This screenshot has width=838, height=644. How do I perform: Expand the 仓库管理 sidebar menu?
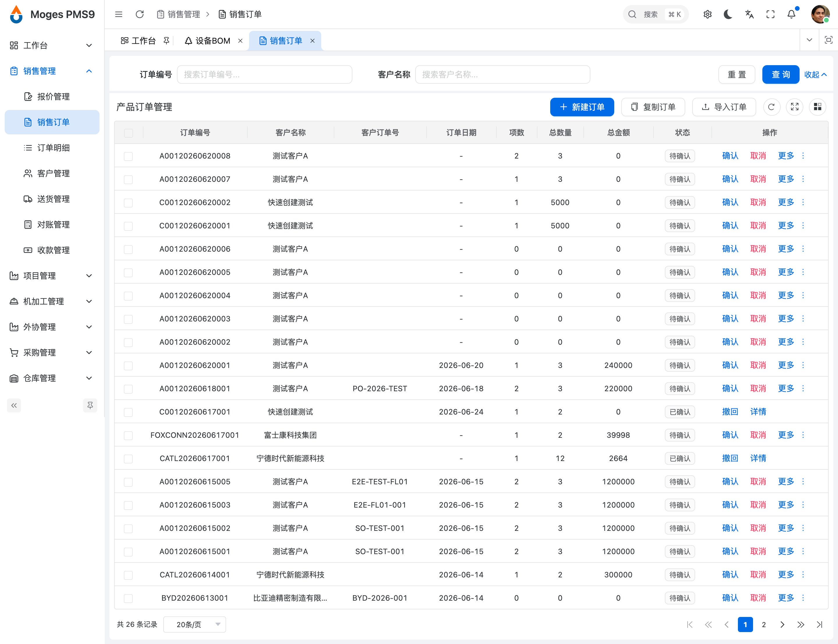click(52, 378)
